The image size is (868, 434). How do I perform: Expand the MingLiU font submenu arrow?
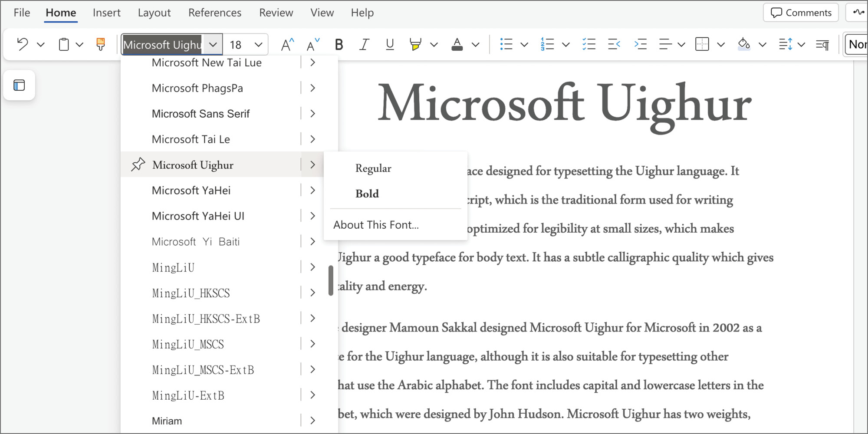(x=312, y=267)
